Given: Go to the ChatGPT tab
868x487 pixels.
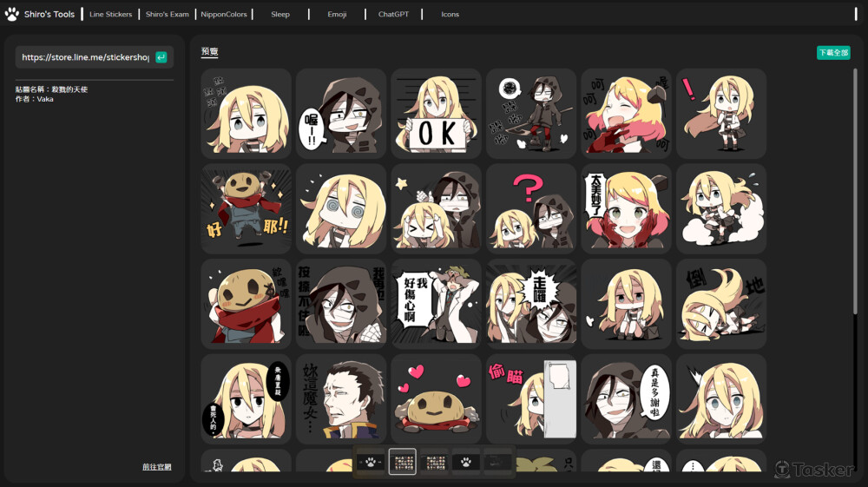Looking at the screenshot, I should coord(393,15).
